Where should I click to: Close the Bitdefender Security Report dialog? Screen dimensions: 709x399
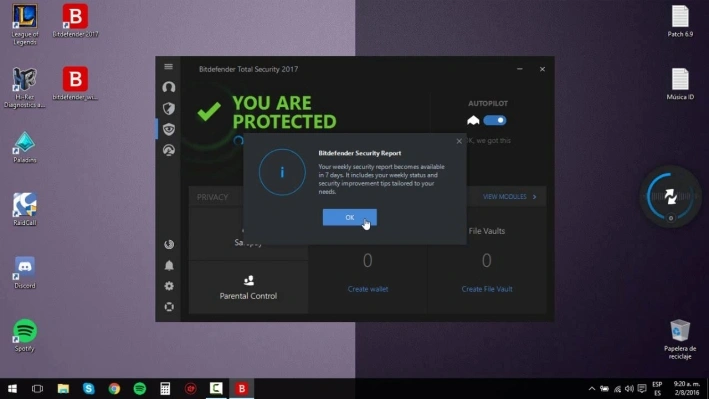pos(459,141)
